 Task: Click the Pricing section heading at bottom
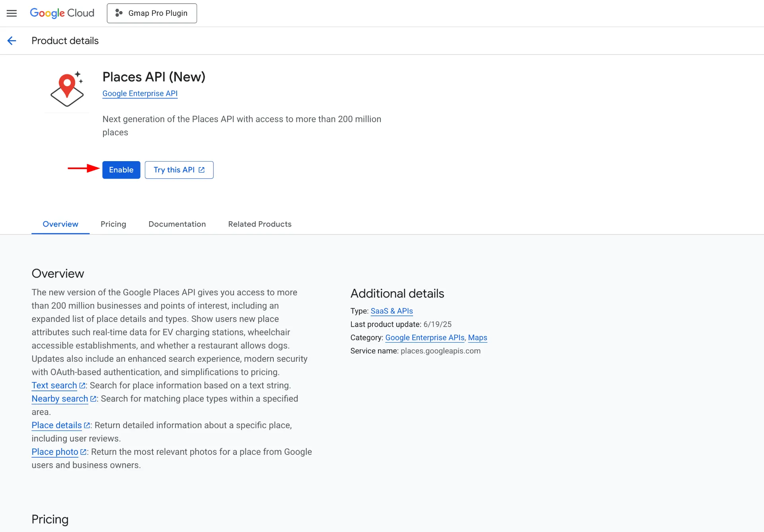coord(50,519)
